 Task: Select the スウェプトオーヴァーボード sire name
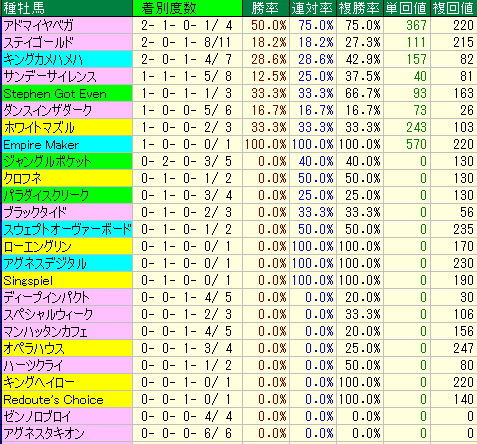click(x=67, y=229)
